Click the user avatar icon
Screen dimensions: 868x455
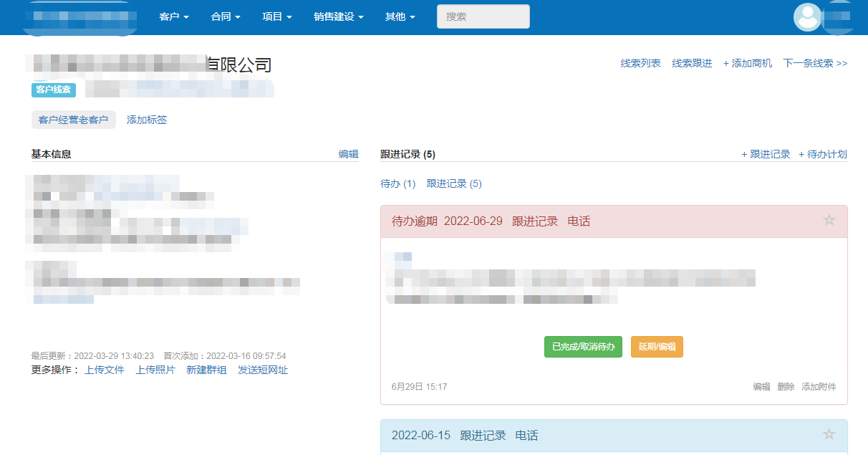pyautogui.click(x=807, y=17)
